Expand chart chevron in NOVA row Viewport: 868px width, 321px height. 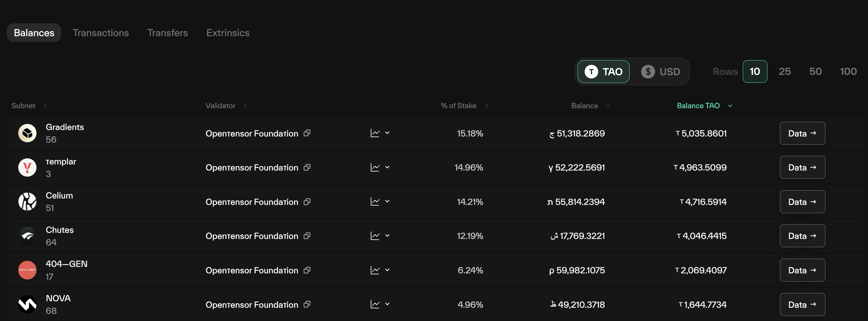click(x=387, y=304)
